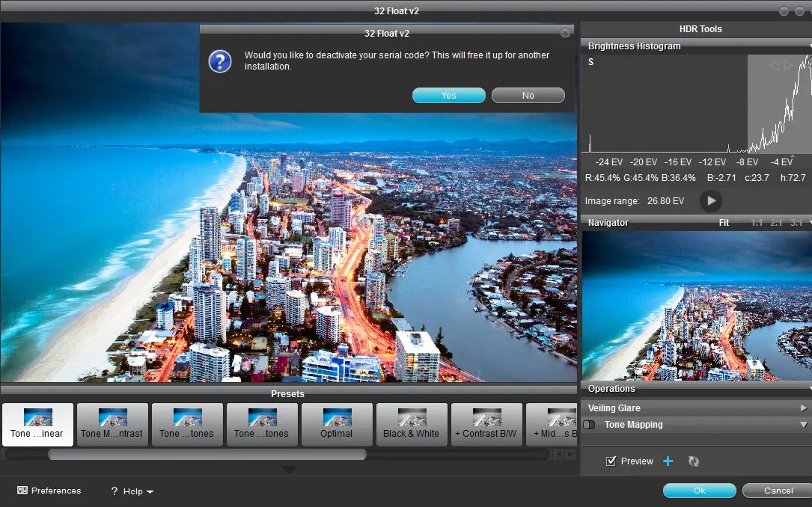Click the c:23.7 readout

[757, 177]
